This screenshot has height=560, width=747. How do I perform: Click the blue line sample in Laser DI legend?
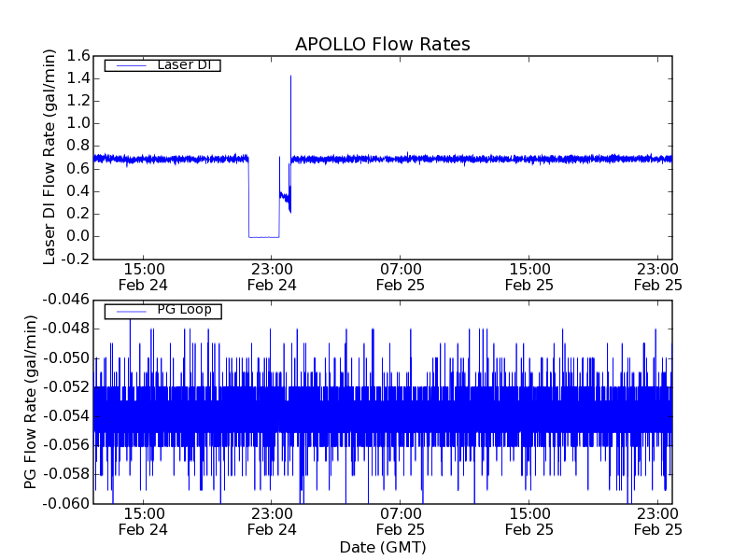click(128, 65)
